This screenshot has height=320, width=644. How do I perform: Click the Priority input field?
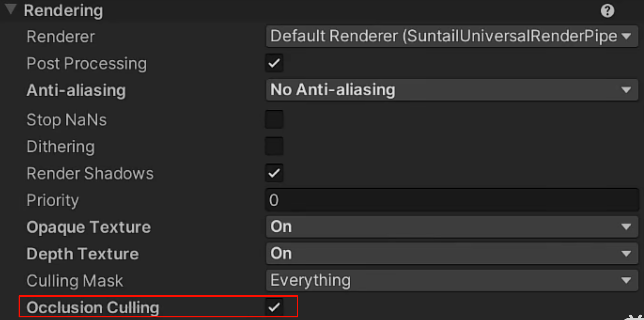(451, 200)
